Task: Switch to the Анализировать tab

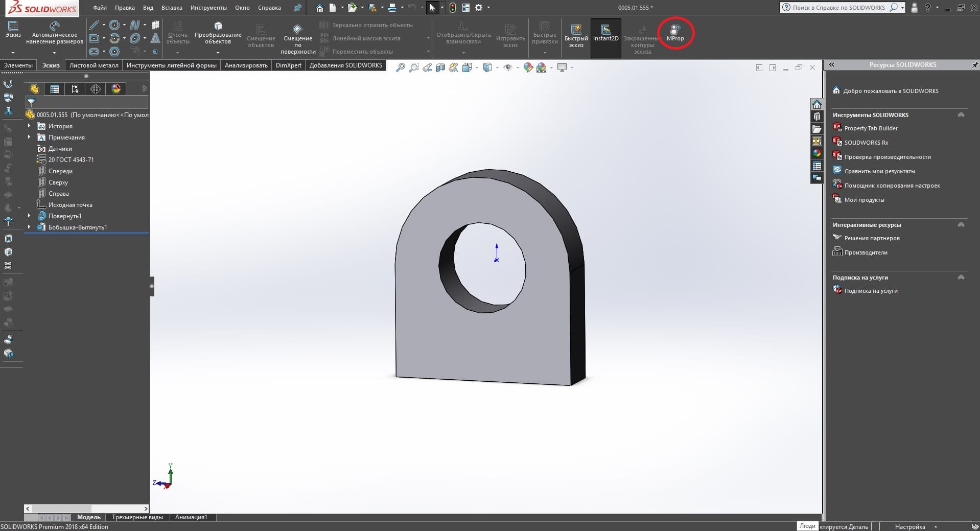Action: pos(246,65)
